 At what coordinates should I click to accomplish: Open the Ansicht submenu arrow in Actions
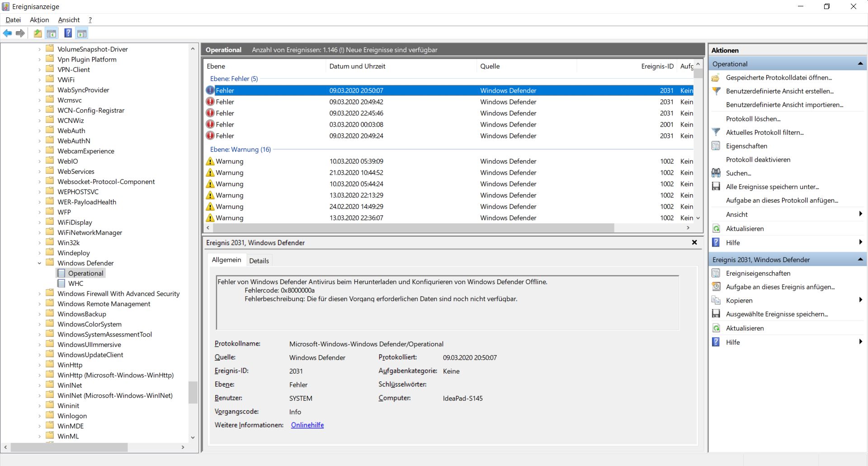tap(860, 214)
